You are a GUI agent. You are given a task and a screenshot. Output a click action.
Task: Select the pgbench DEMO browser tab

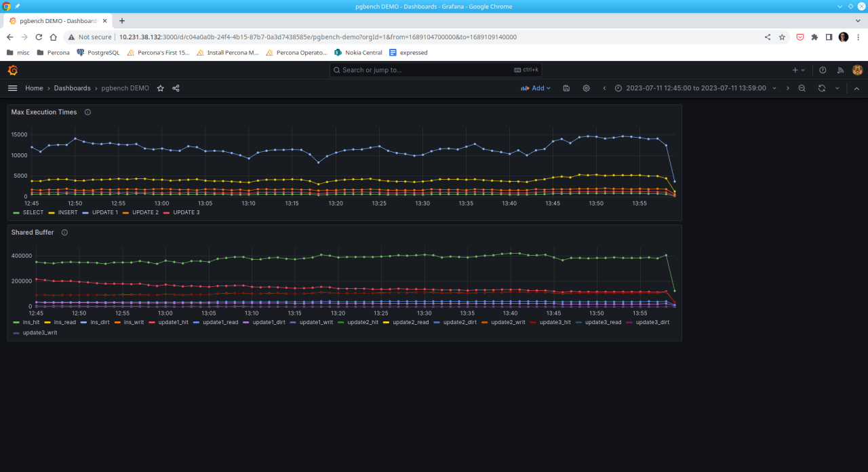58,20
